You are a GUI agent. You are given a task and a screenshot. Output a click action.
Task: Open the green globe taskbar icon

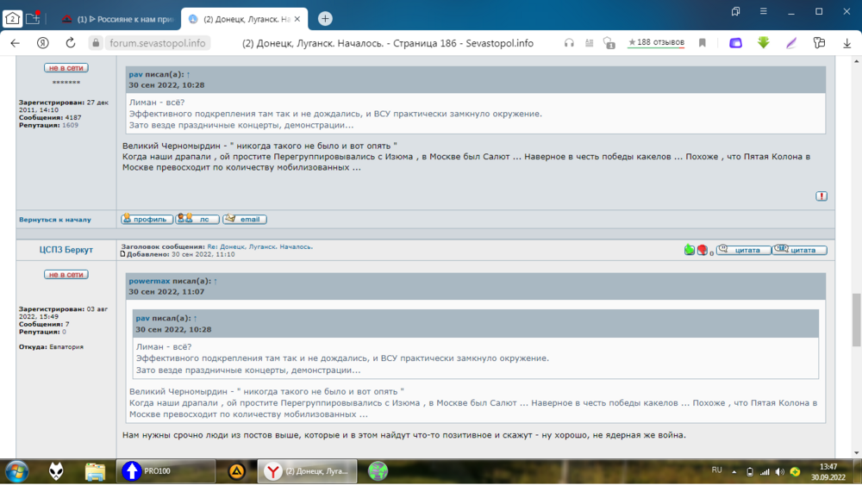click(x=378, y=471)
